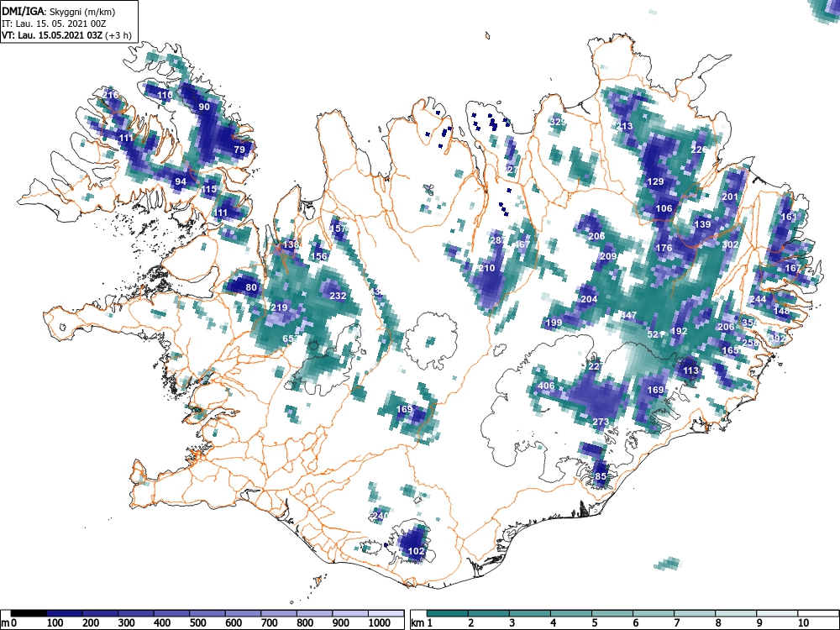Click the visibility value '157' on the map

(338, 228)
